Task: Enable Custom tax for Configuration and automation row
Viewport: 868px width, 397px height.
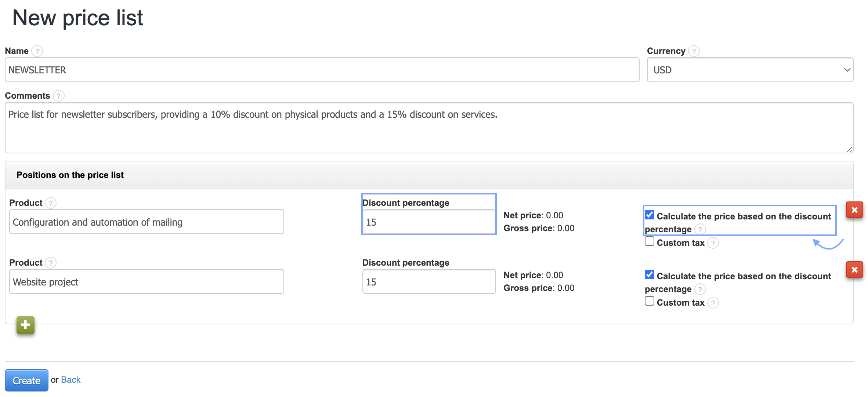Action: [x=649, y=241]
